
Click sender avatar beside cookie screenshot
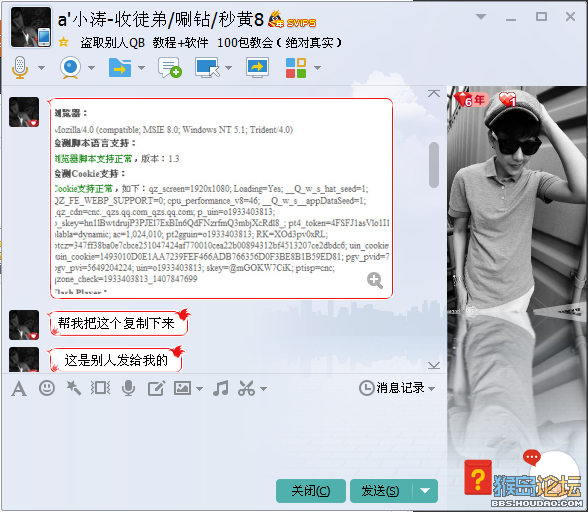tap(24, 112)
